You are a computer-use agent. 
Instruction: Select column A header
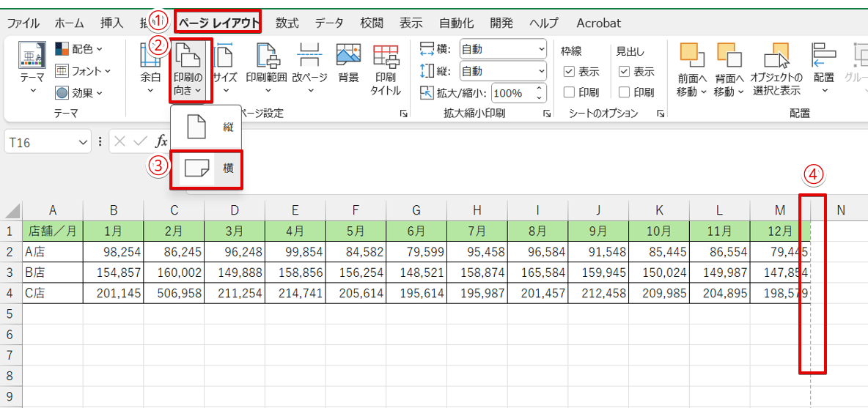click(53, 209)
